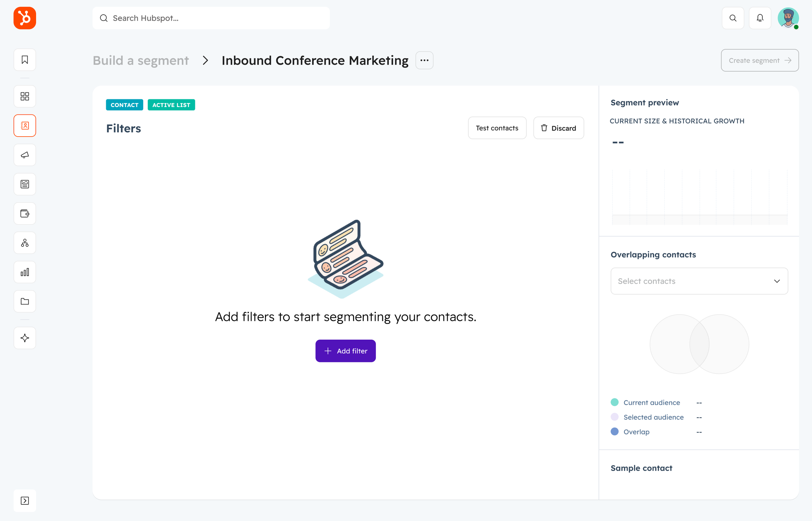Click the purple Add filter button
Viewport: 812px width, 521px height.
tap(345, 351)
